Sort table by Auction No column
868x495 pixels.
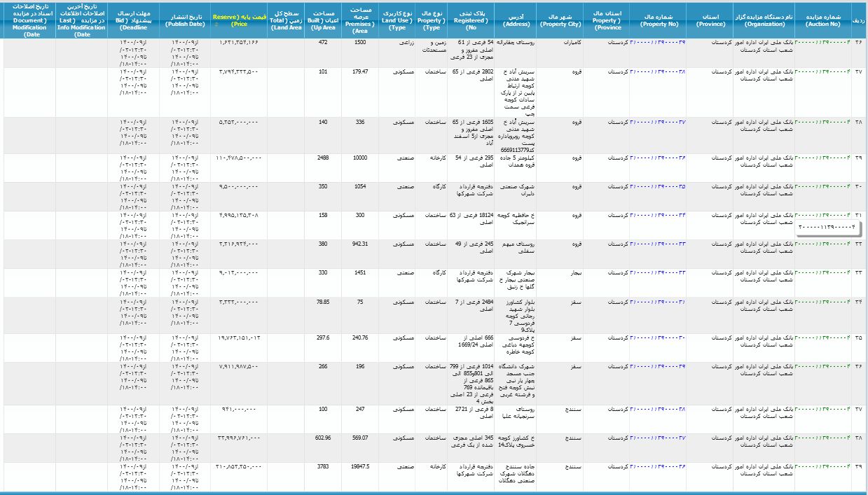[x=822, y=19]
